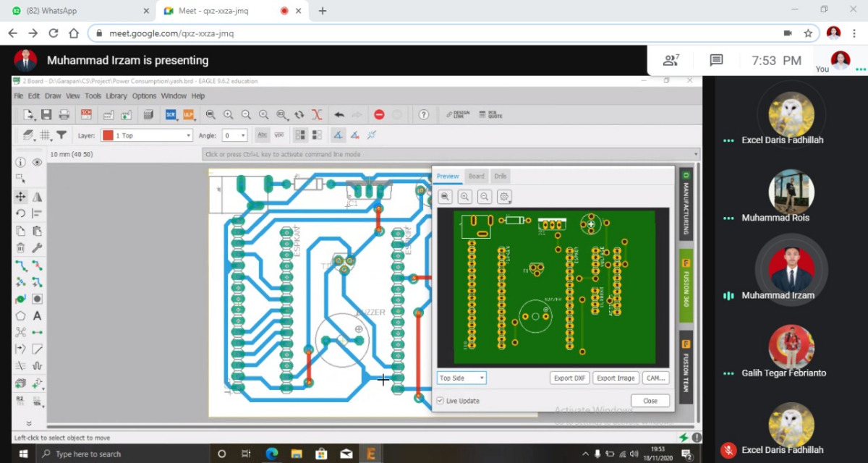Select the Ratsnest tool in toolbar

316,114
